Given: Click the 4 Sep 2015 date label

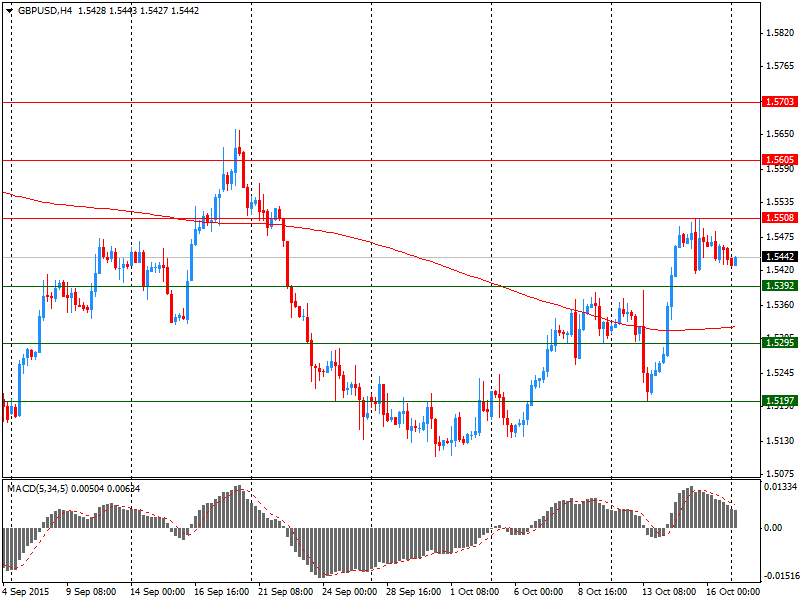Looking at the screenshot, I should (x=26, y=592).
